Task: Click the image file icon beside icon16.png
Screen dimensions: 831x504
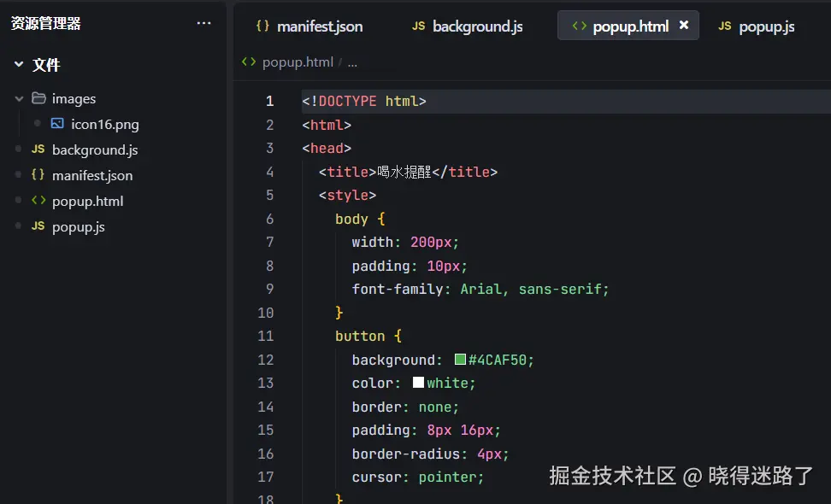Action: [57, 123]
